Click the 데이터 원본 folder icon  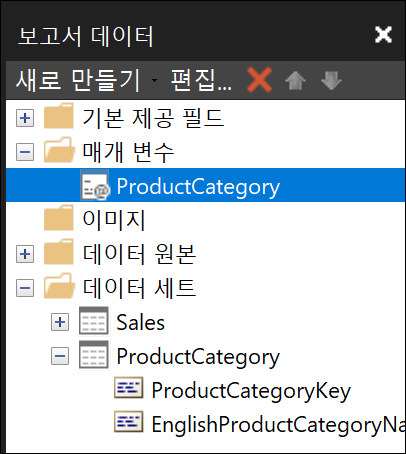[59, 252]
